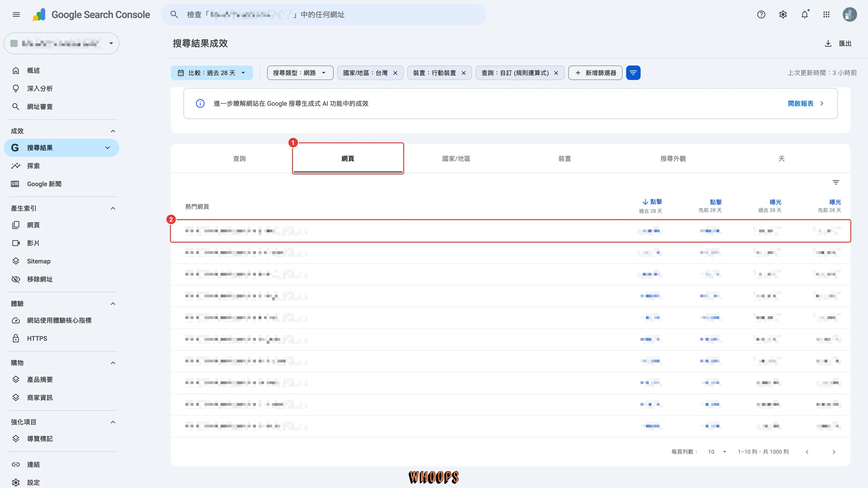Open the Google apps grid

(x=826, y=14)
